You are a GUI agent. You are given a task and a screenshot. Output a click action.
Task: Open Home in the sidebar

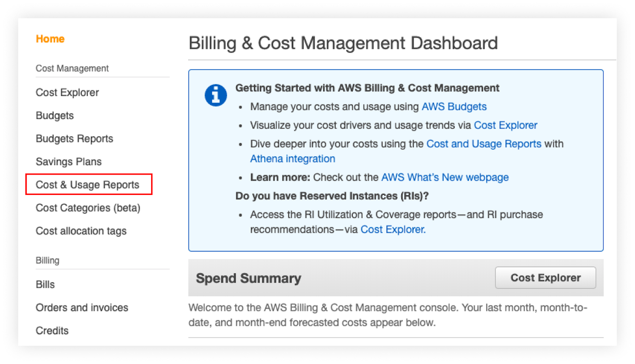(50, 39)
